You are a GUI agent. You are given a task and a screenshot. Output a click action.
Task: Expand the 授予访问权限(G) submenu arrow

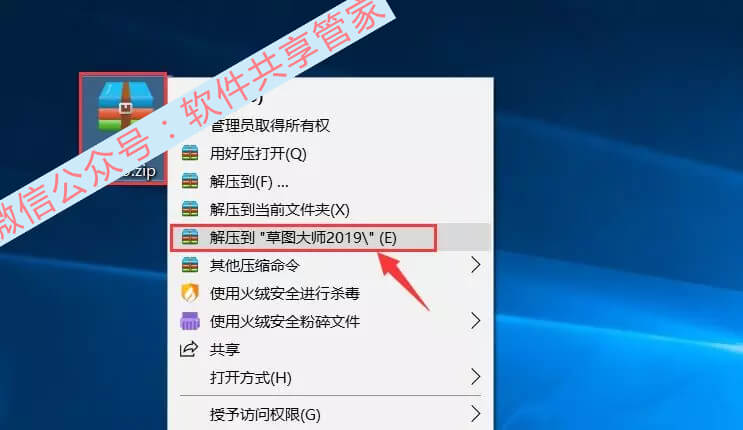coord(476,414)
